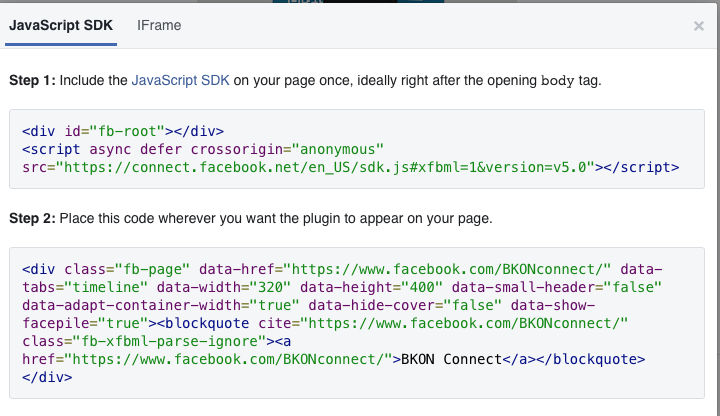The image size is (720, 416).
Task: Click the data-height "400" value
Action: [x=397, y=288]
